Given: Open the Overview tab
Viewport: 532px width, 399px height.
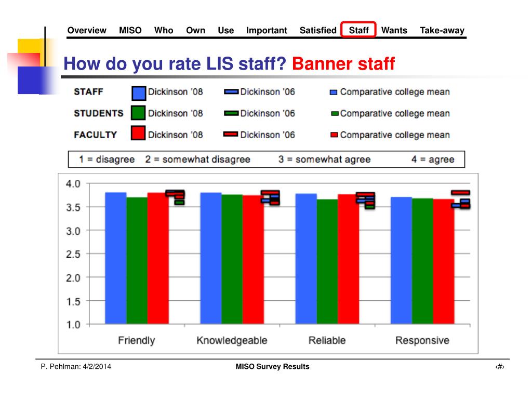Looking at the screenshot, I should click(87, 31).
